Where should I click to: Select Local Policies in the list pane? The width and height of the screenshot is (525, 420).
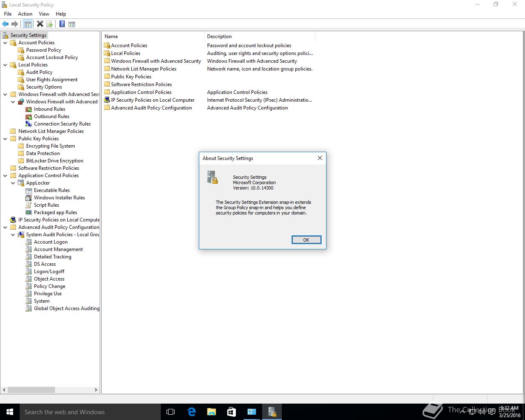click(x=126, y=53)
